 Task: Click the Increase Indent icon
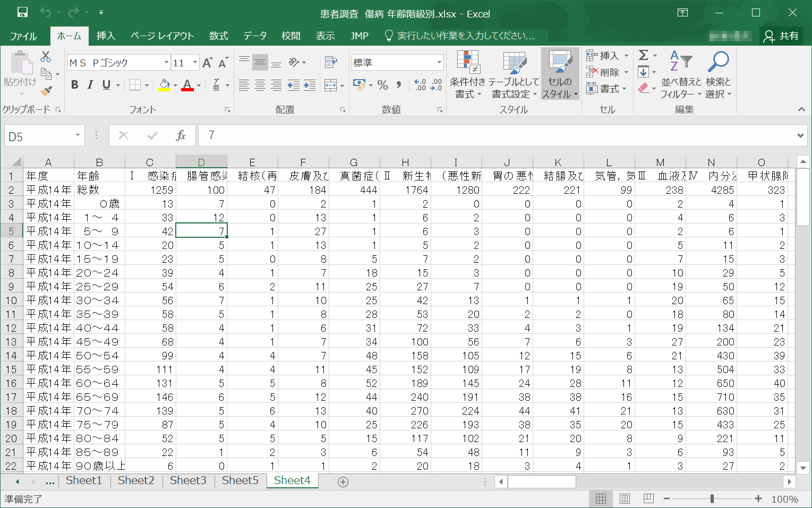310,85
